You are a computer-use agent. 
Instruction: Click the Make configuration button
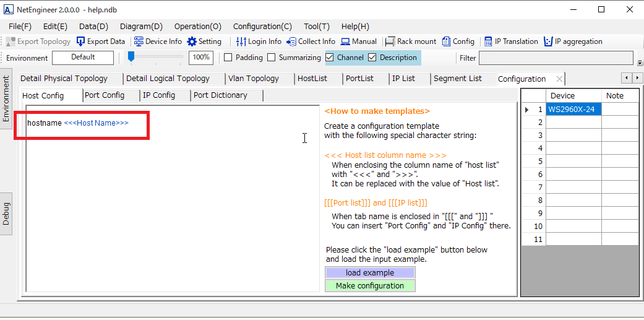[370, 286]
